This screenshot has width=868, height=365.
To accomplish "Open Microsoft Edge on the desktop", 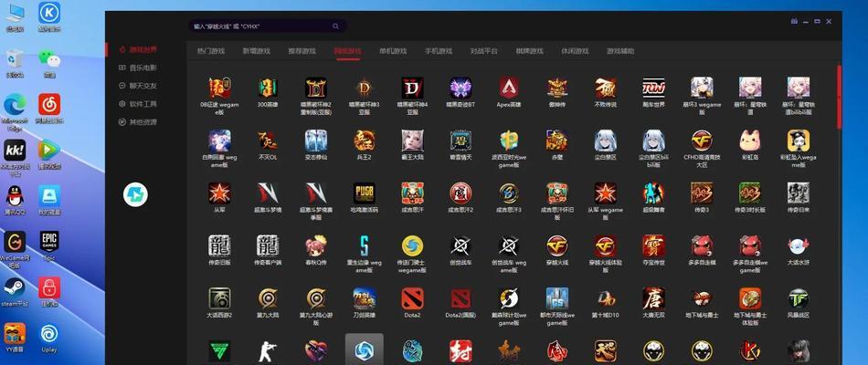I will coord(15,109).
